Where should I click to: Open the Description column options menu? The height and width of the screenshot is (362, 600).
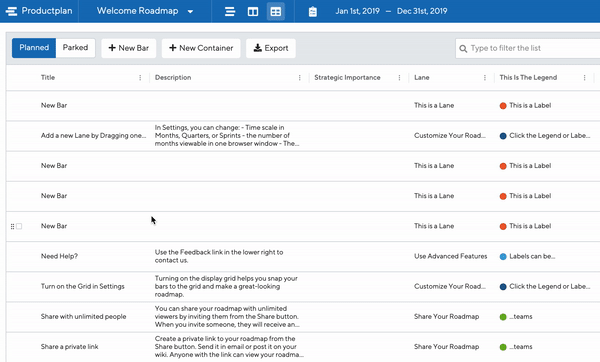click(x=300, y=78)
